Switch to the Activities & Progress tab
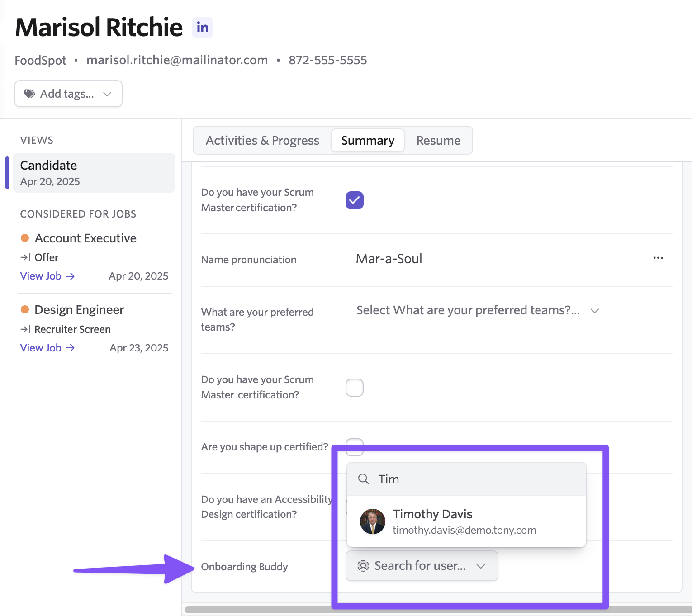Viewport: 692px width, 616px height. click(x=262, y=141)
